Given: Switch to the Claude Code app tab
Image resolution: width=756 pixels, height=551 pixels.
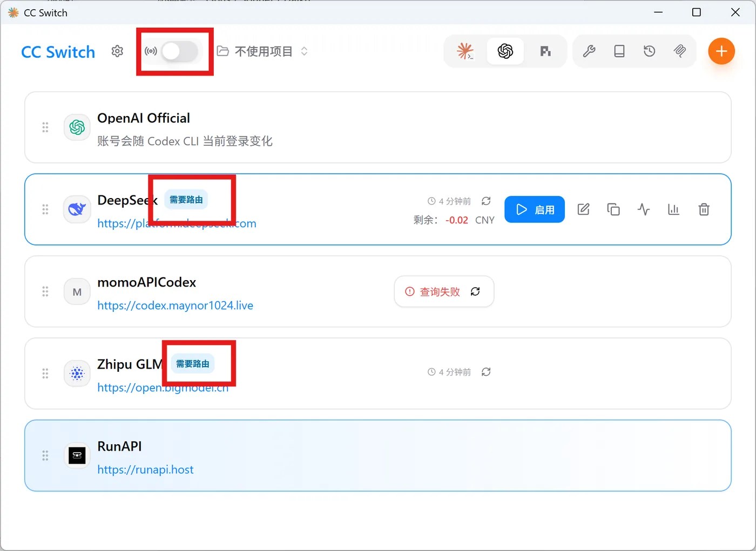Looking at the screenshot, I should (x=465, y=51).
